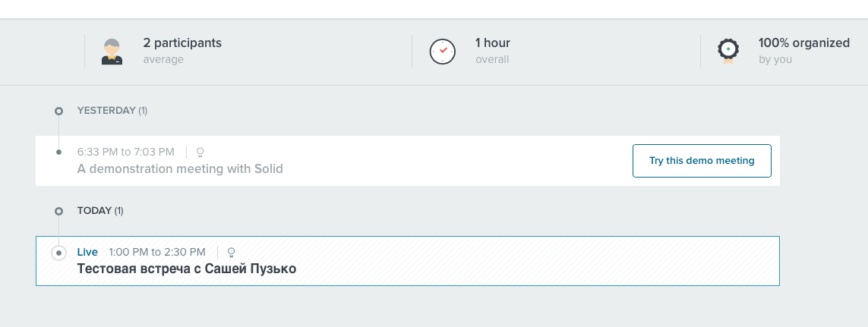Viewport: 868px width, 327px height.
Task: Click the 6:33 PM to 7:03 PM time
Action: click(x=125, y=152)
